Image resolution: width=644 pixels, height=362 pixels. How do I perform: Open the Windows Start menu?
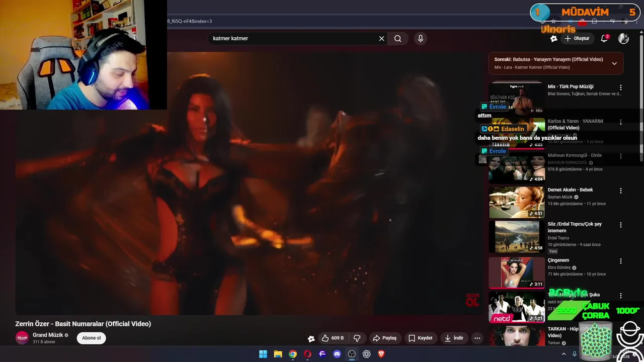click(x=263, y=354)
